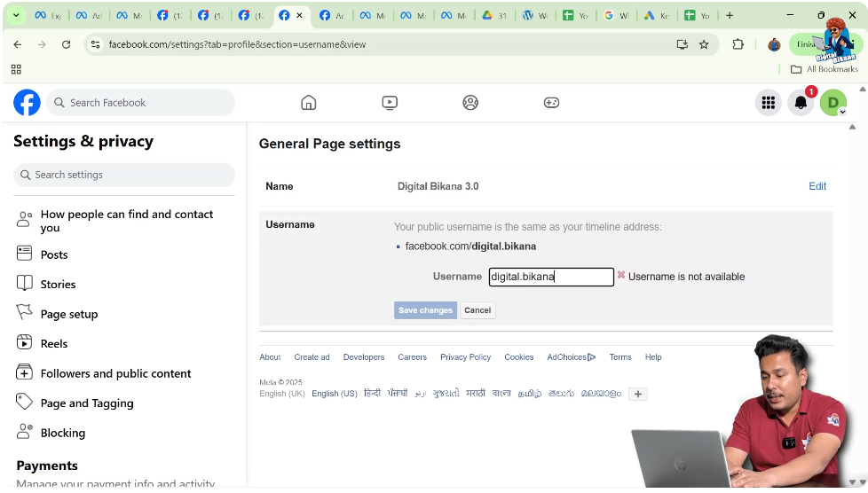This screenshot has height=493, width=868.
Task: Open the Extensions puzzle icon
Action: (x=738, y=44)
